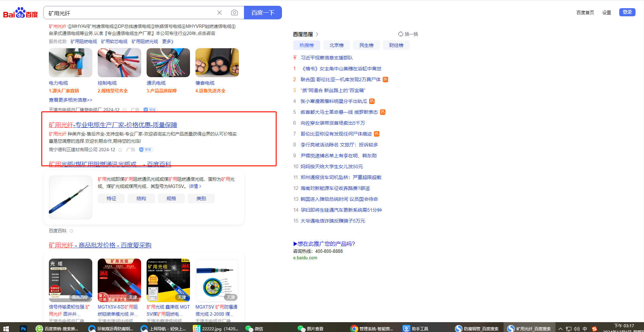Click 查看更多相关信息>> link
The width and height of the screenshot is (644, 332).
point(71,100)
